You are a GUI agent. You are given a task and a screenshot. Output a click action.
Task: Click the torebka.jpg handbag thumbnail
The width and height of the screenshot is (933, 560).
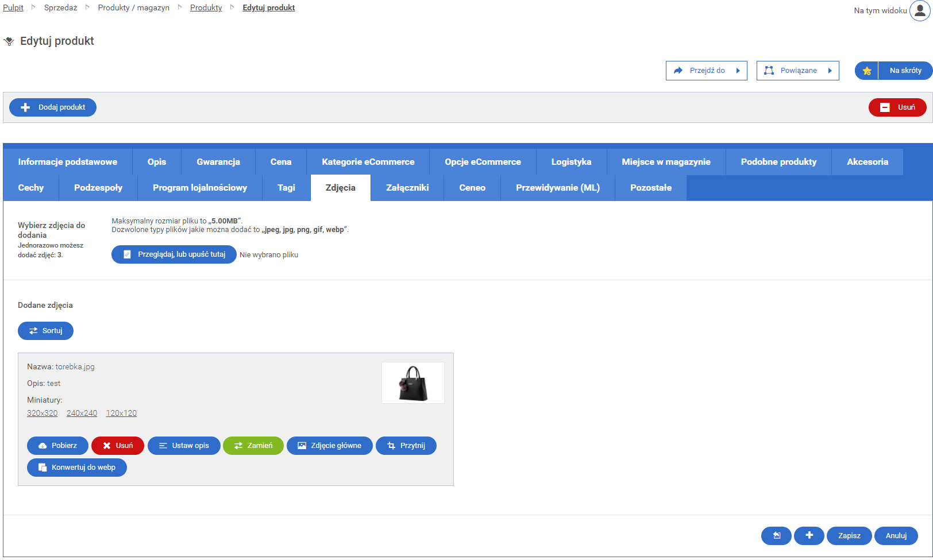413,383
